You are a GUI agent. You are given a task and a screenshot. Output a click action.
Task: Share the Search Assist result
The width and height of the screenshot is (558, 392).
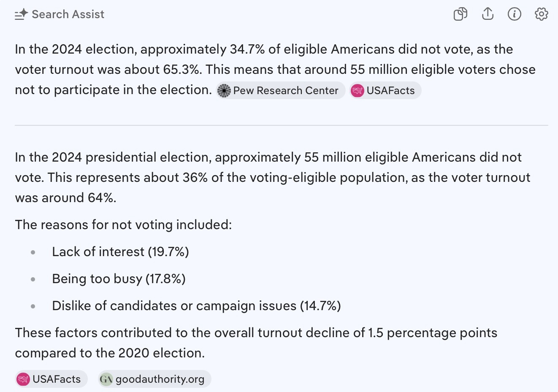[x=488, y=14]
